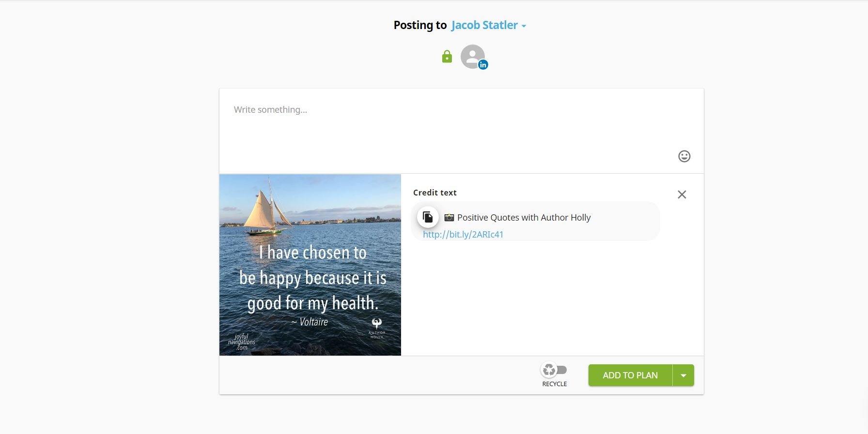The image size is (868, 434).
Task: Expand the Add to Plan options arrow
Action: 683,375
